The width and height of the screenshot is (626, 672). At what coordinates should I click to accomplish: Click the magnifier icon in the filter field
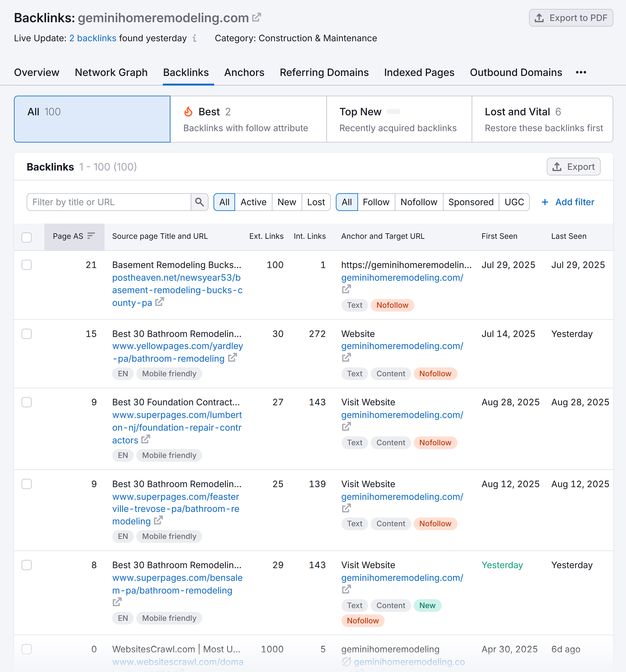[200, 202]
